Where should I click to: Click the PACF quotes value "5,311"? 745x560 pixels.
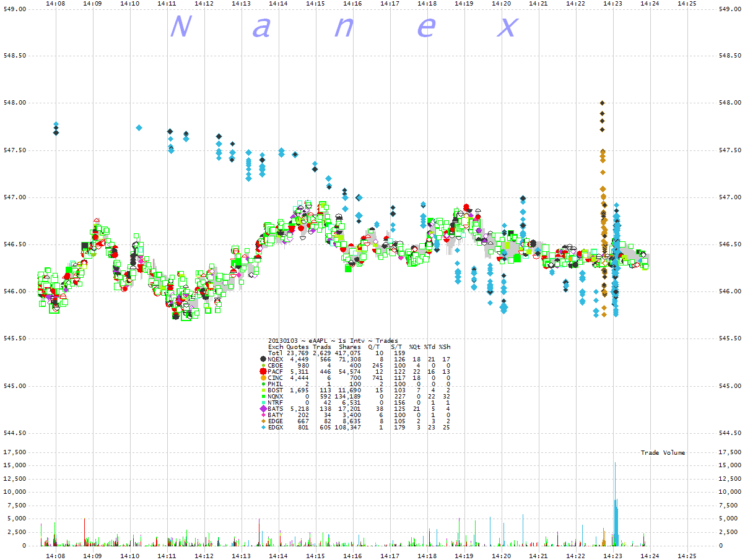[x=300, y=371]
